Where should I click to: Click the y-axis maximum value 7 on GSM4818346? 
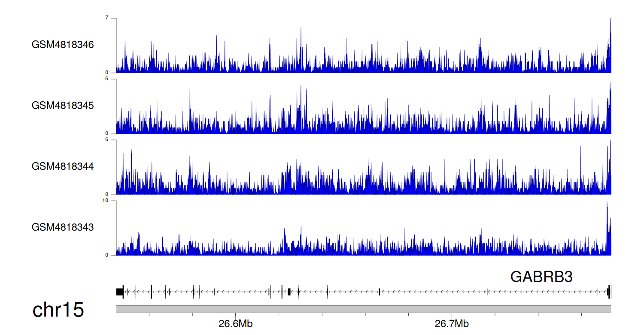[x=113, y=18]
